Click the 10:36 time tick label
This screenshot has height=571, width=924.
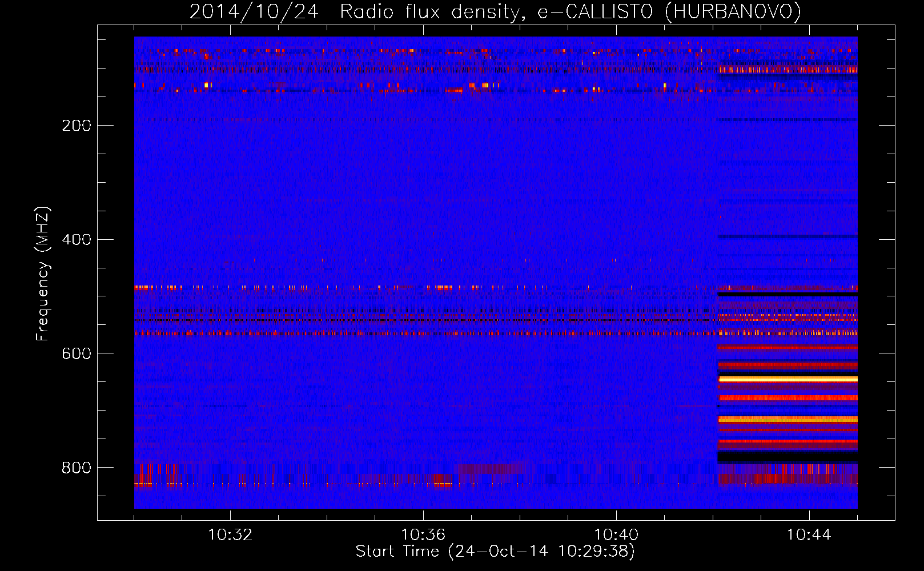423,535
